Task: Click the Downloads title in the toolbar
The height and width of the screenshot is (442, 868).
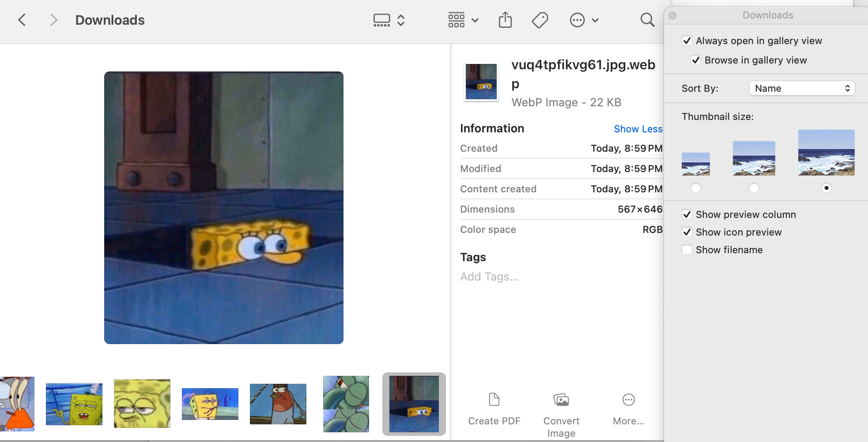Action: 109,20
